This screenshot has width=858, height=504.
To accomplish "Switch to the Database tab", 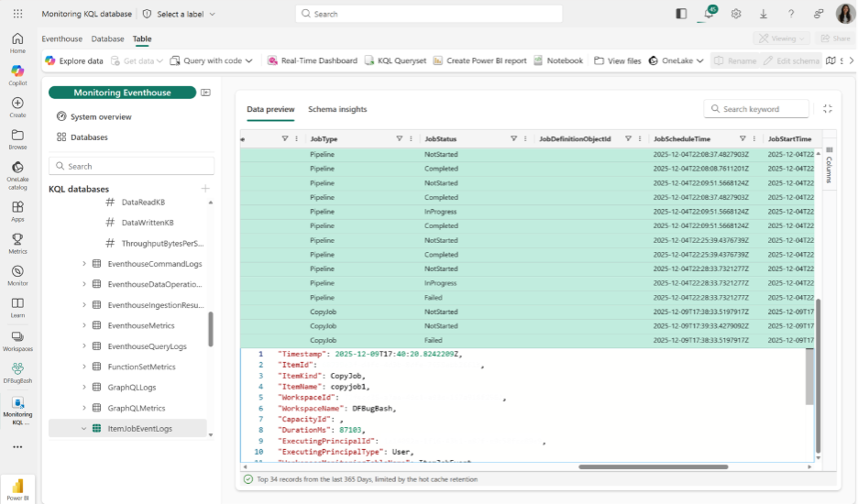I will click(107, 38).
